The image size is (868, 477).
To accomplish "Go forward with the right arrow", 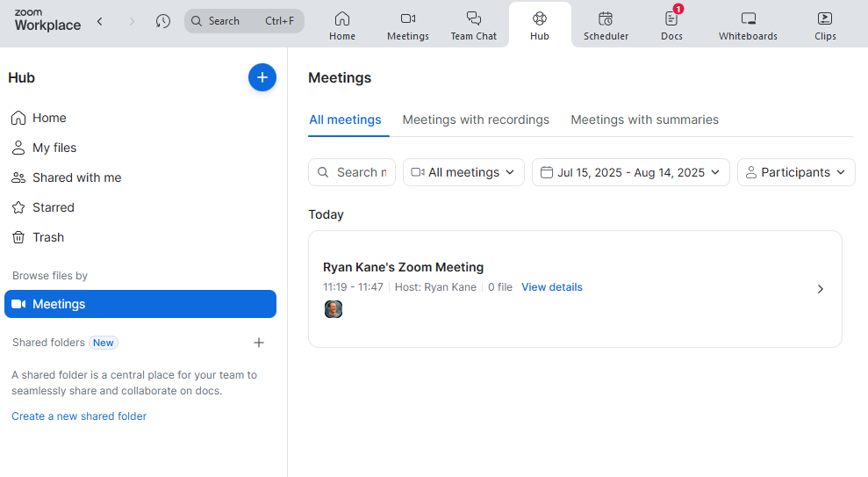I will (132, 22).
